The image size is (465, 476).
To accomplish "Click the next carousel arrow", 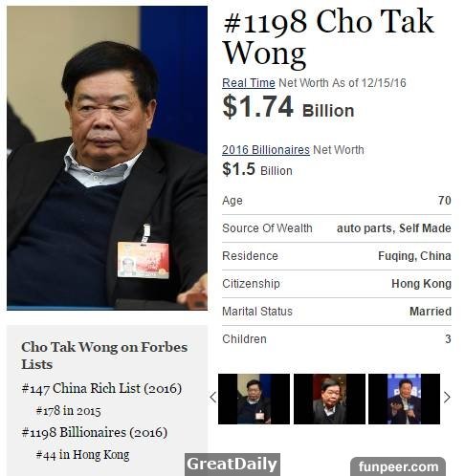I will (447, 398).
